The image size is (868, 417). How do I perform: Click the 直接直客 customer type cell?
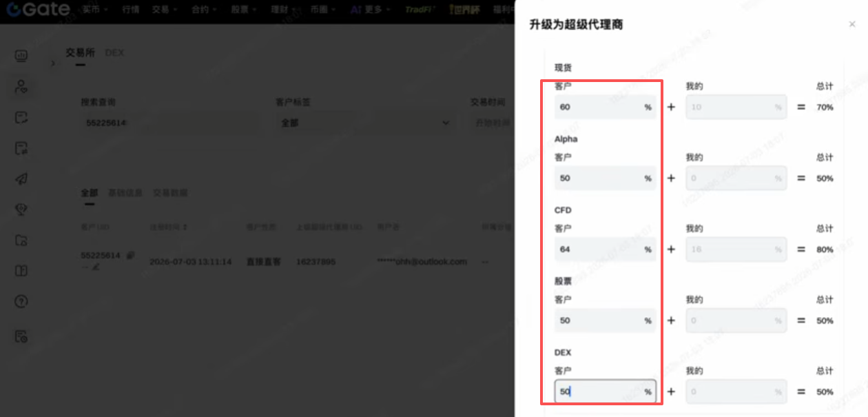tap(263, 261)
